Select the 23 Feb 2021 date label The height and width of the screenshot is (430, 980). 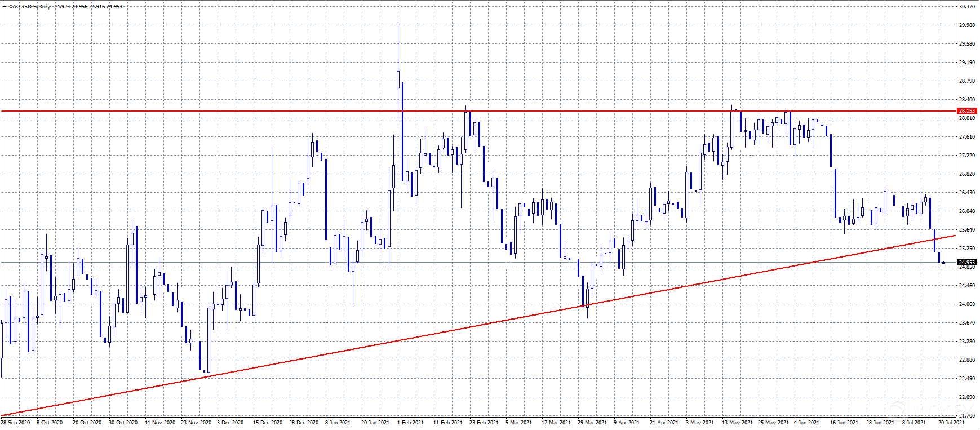(x=484, y=423)
